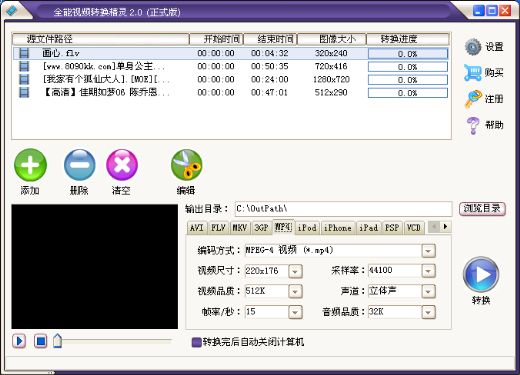Click the green 添加 add file icon
The width and height of the screenshot is (520, 375).
tap(30, 165)
